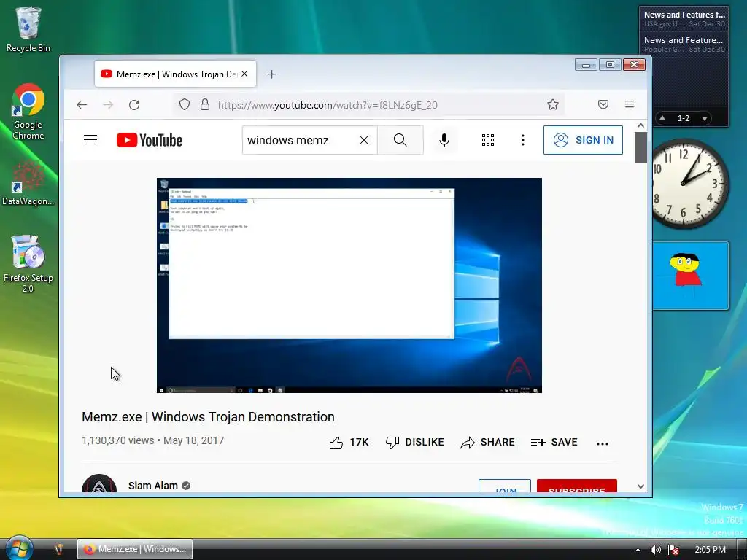Open more actions ellipsis under the video

click(x=602, y=443)
